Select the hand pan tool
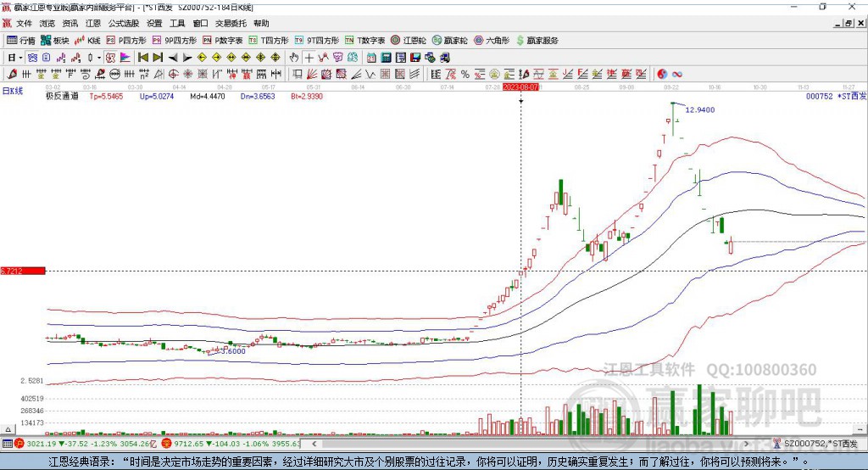The image size is (868, 470). click(294, 58)
